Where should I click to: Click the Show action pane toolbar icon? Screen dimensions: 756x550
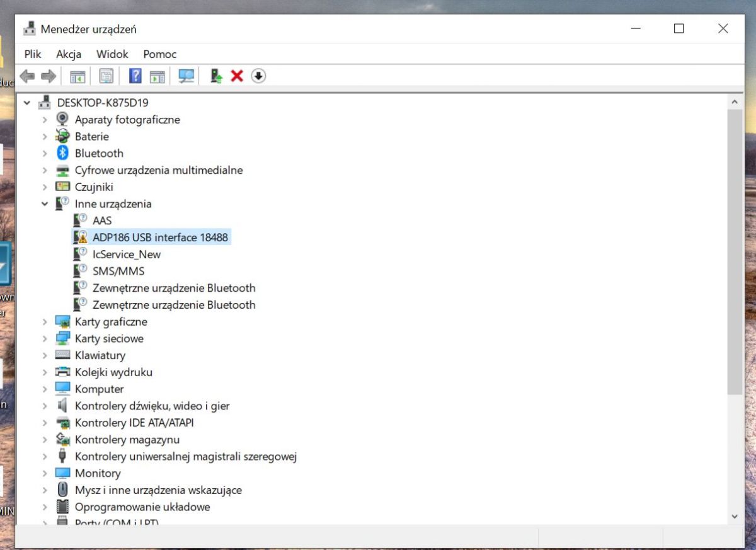pos(157,76)
